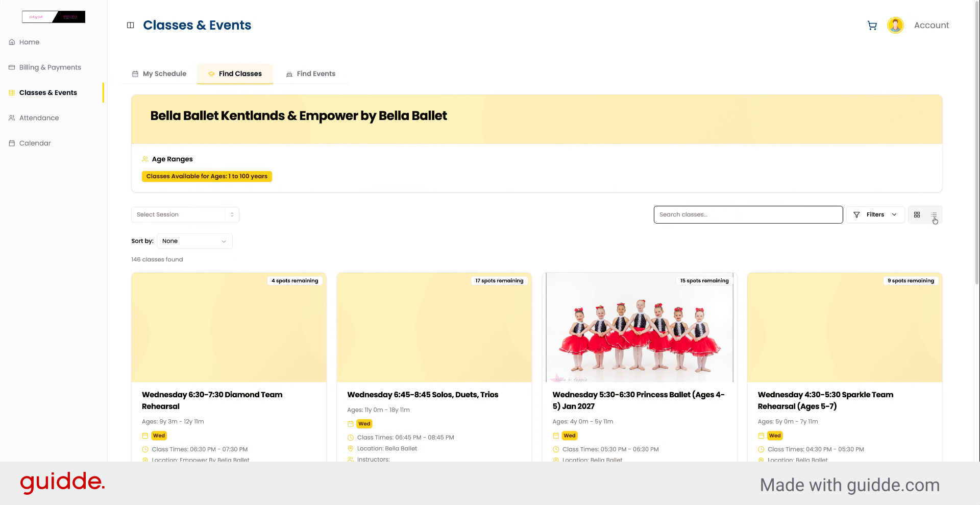Viewport: 980px width, 505px height.
Task: Open the Filters dropdown
Action: (875, 215)
